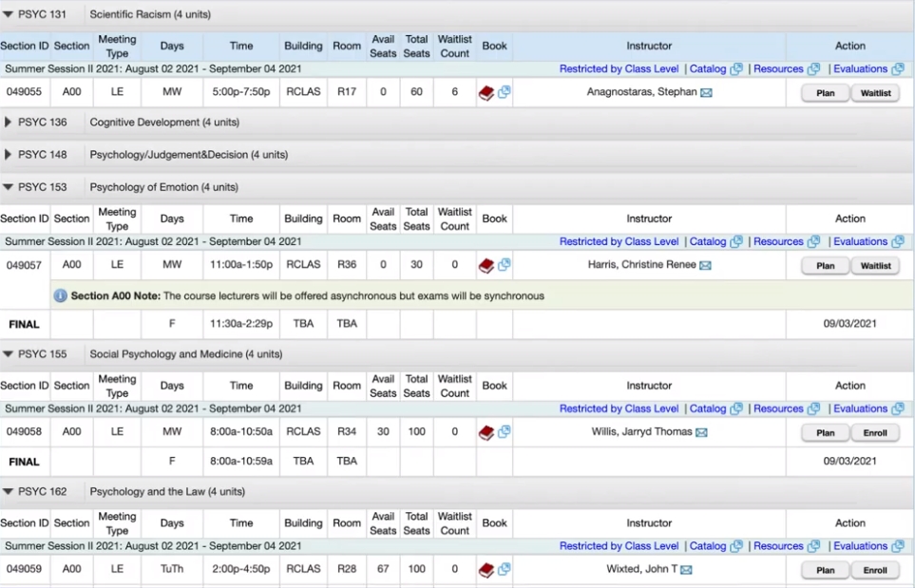The width and height of the screenshot is (915, 588).
Task: Click the Resources popup icon under PSYC 153
Action: coord(813,241)
